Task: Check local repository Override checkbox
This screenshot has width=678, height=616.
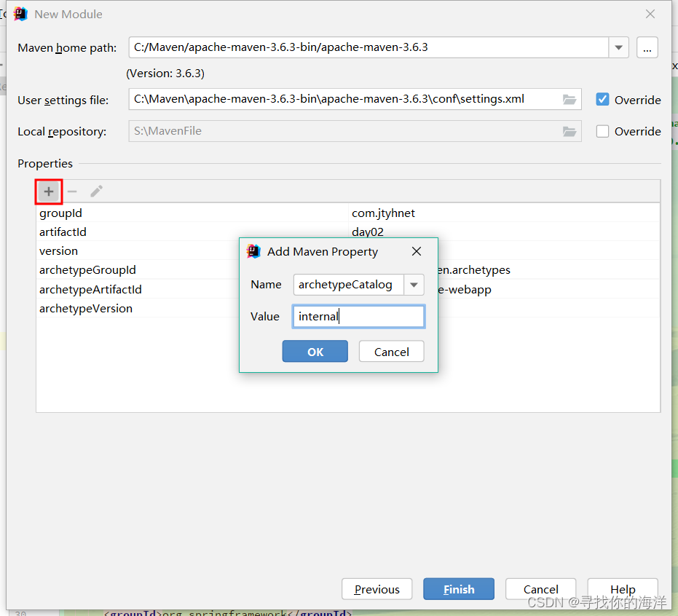Action: pyautogui.click(x=602, y=131)
